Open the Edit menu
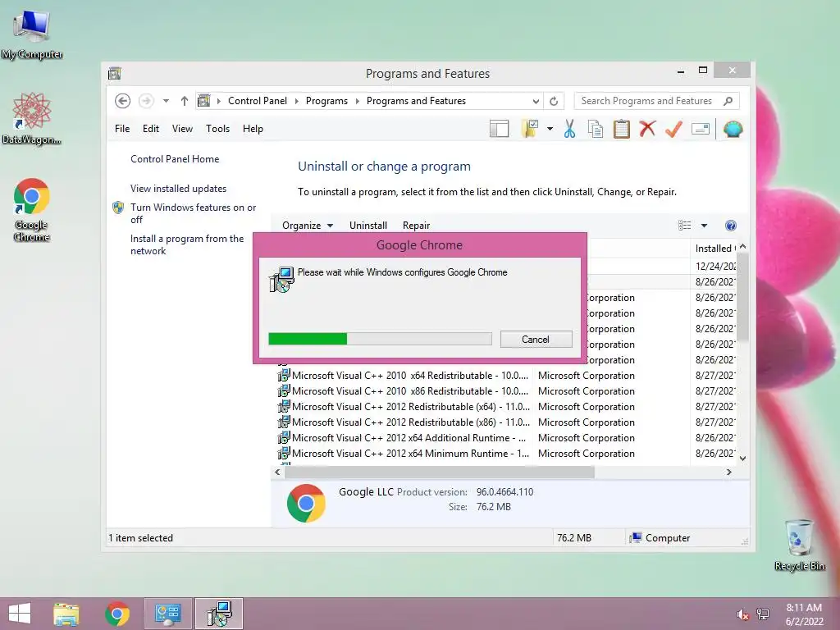This screenshot has width=840, height=630. [x=151, y=129]
